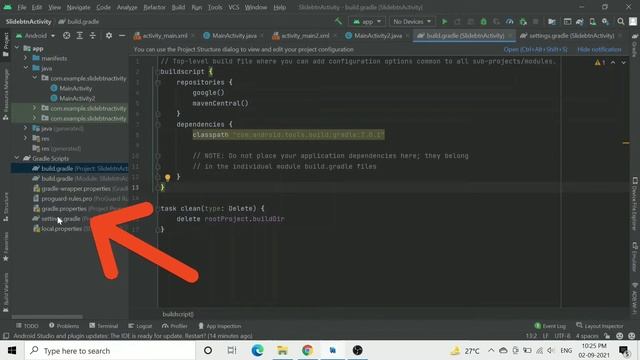Open the Logcat tool window
Viewport: 640px width, 360px height.
pyautogui.click(x=140, y=326)
